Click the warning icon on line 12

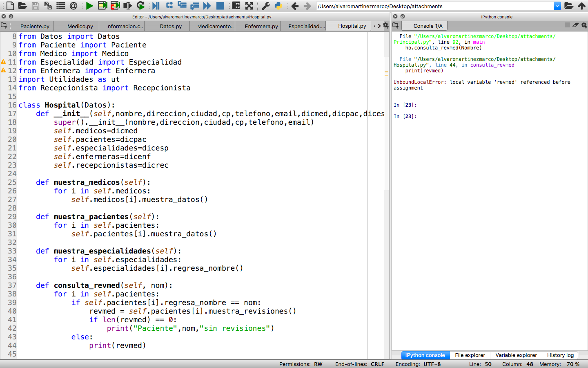[3, 70]
